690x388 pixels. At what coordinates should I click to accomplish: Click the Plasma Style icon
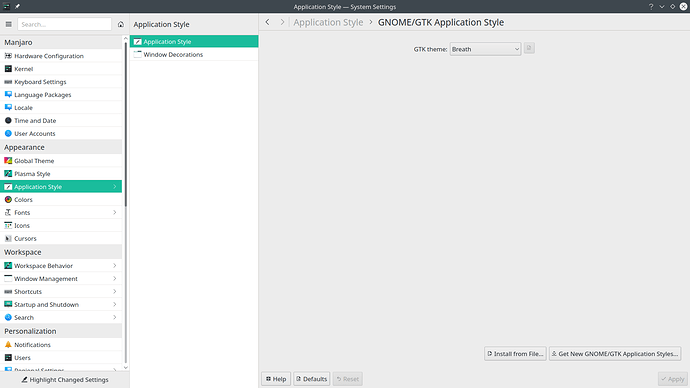pyautogui.click(x=8, y=174)
